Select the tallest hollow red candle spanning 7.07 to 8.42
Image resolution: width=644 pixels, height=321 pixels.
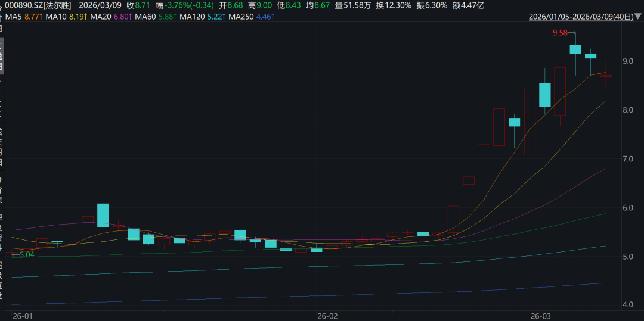pos(530,121)
